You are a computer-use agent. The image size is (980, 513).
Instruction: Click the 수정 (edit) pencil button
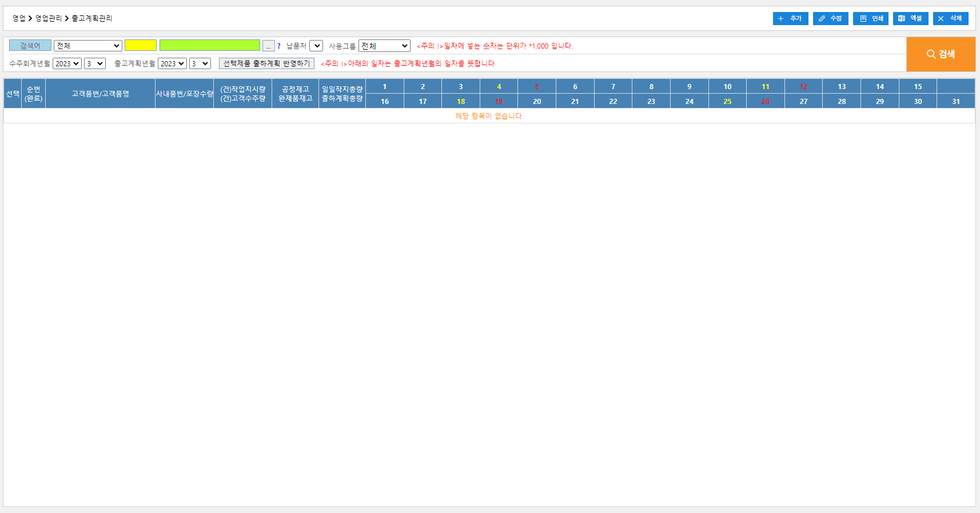pos(830,19)
